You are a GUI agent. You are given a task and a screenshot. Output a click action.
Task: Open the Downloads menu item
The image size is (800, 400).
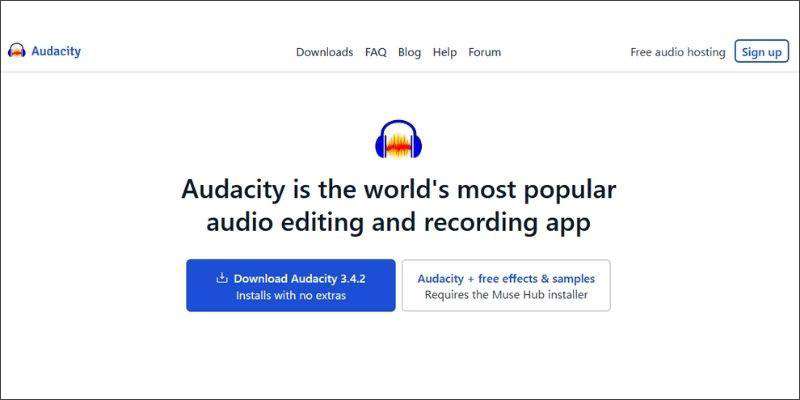(324, 52)
